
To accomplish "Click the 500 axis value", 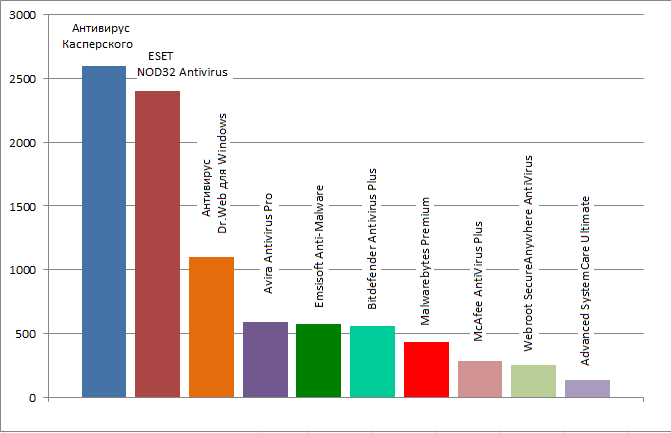I will [x=26, y=334].
